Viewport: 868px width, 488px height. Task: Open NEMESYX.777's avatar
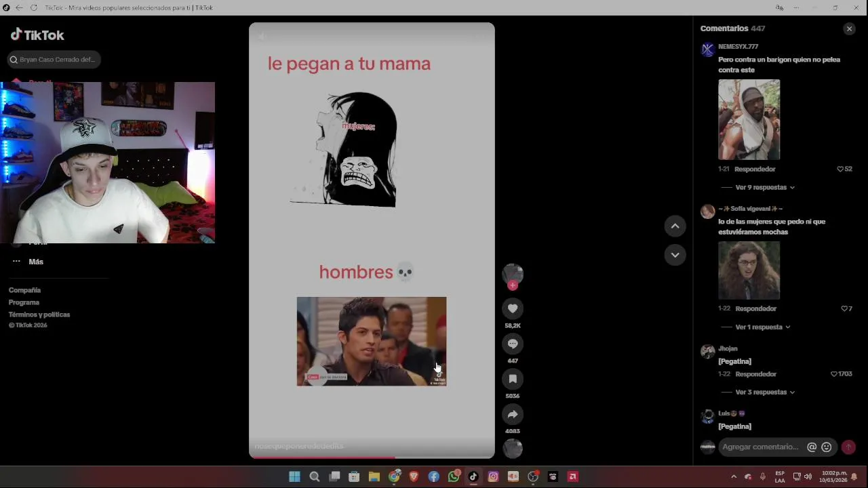[707, 49]
